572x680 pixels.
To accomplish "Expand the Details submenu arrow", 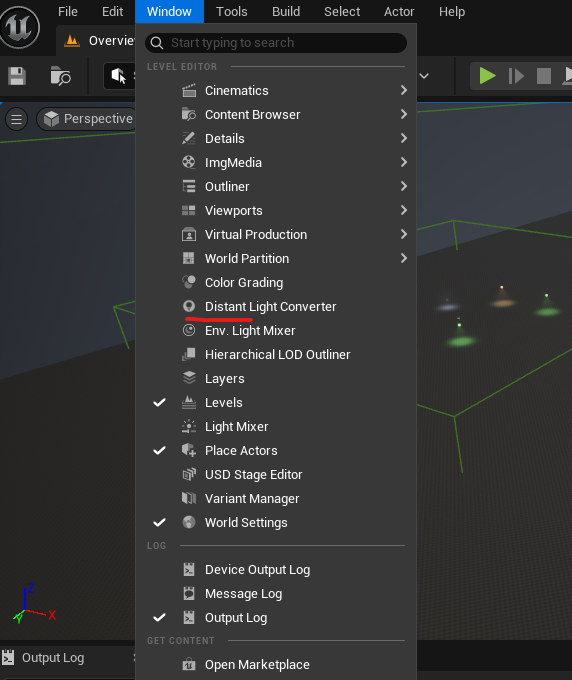I will (x=404, y=138).
